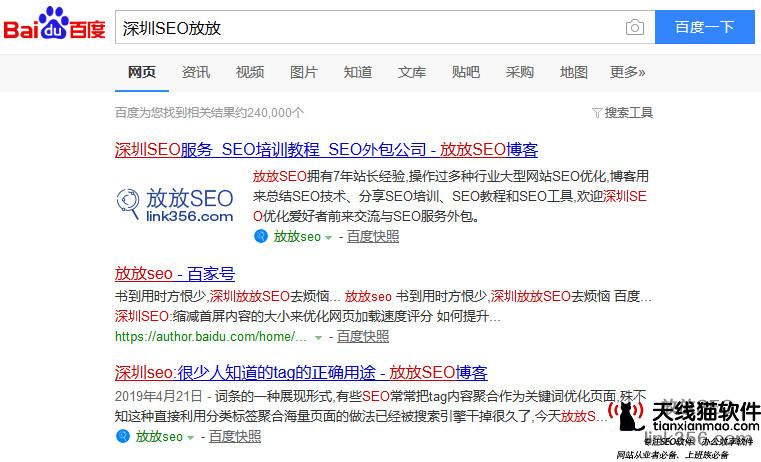Switch to the 视频 tab
Image resolution: width=761 pixels, height=462 pixels.
tap(250, 72)
